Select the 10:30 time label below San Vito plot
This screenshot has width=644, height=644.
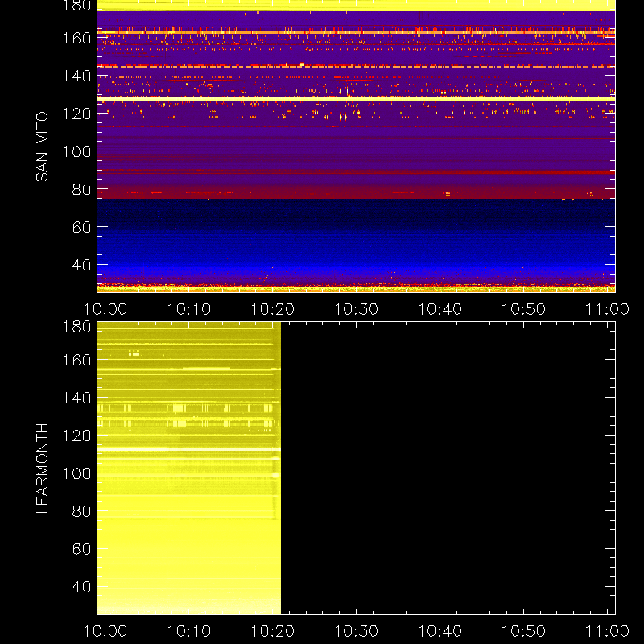(356, 309)
